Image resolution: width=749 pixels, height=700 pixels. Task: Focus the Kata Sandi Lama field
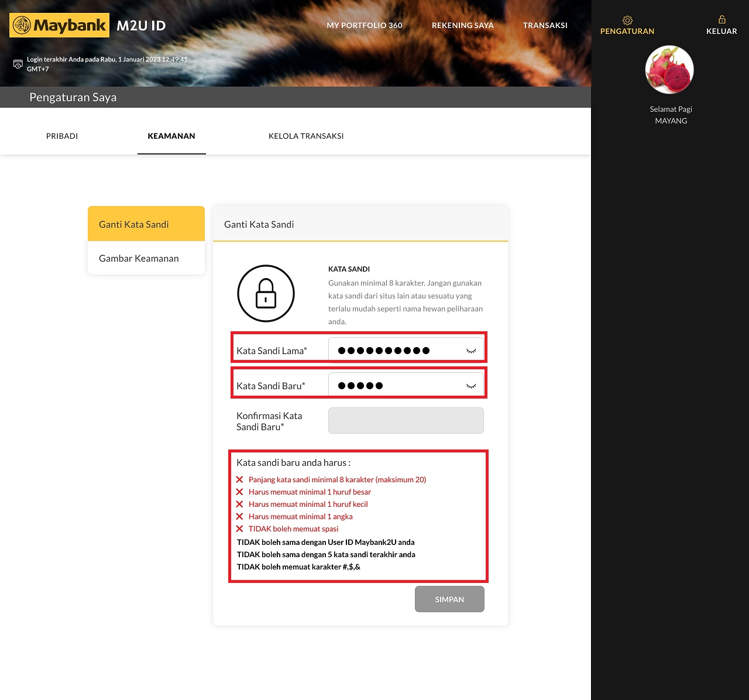click(x=406, y=351)
